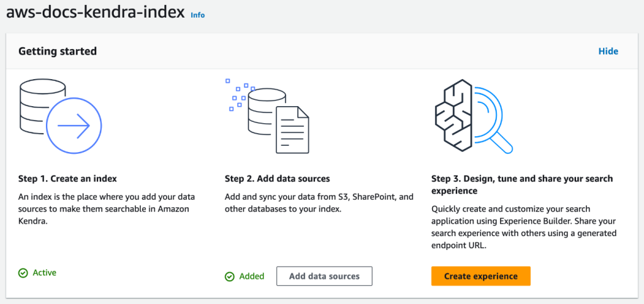Click the Added status text
Screen dimensions: 644x304
(x=252, y=276)
